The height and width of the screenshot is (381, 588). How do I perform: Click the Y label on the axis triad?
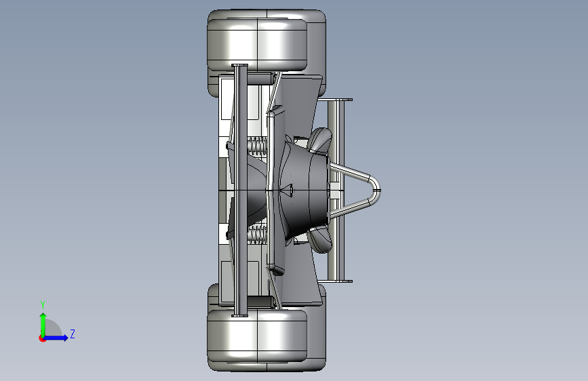pyautogui.click(x=43, y=305)
